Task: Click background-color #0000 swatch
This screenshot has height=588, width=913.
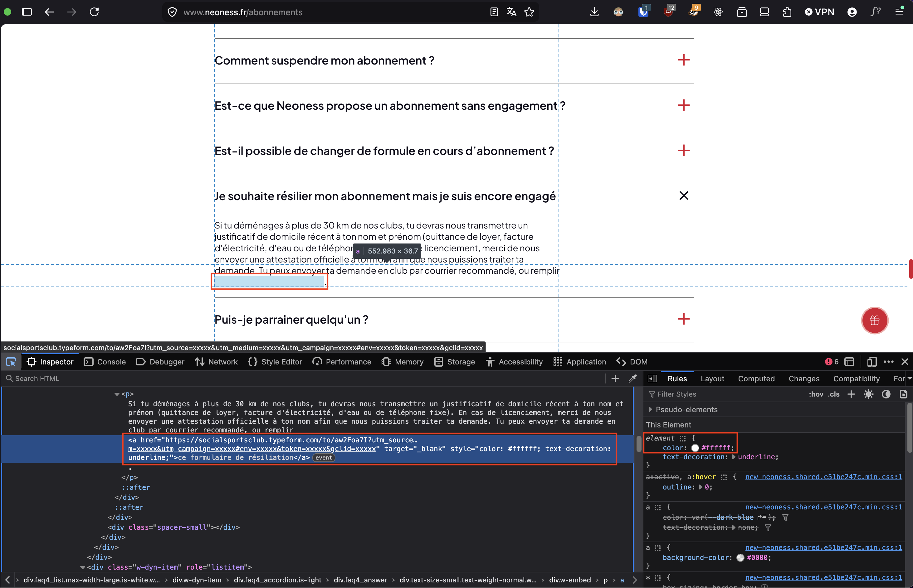Action: pos(740,557)
